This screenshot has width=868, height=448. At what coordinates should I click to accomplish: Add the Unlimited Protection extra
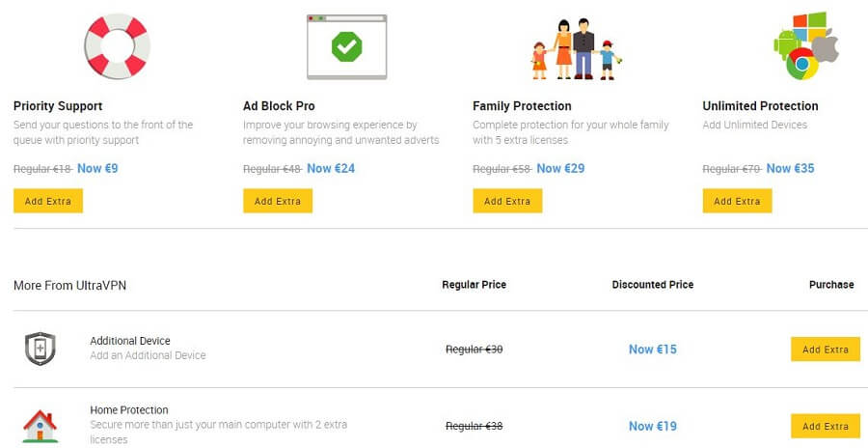tap(738, 201)
